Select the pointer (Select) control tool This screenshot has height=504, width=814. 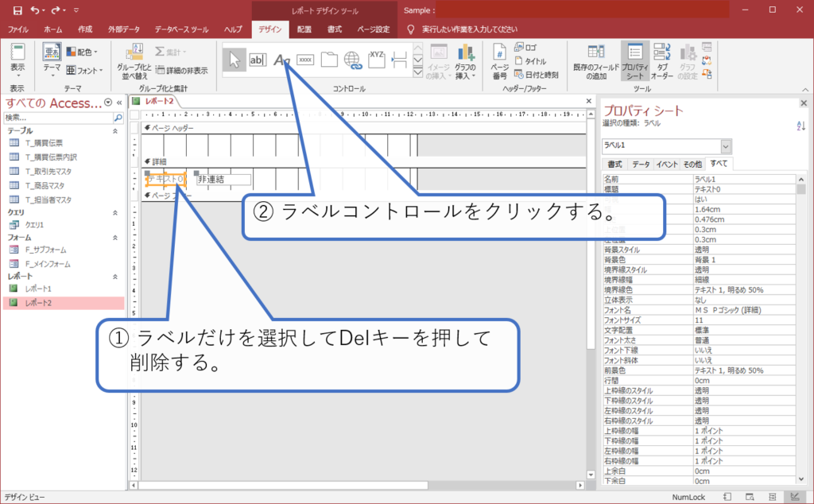(x=234, y=60)
